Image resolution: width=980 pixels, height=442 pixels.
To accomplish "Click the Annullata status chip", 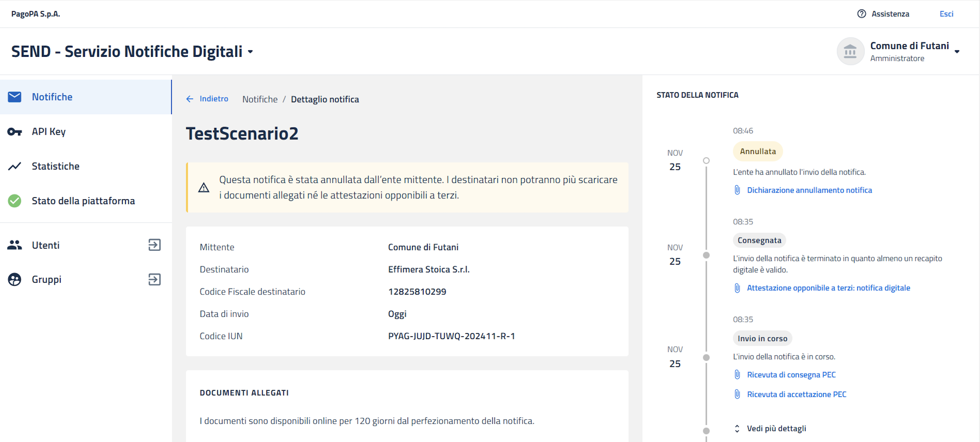I will point(758,151).
